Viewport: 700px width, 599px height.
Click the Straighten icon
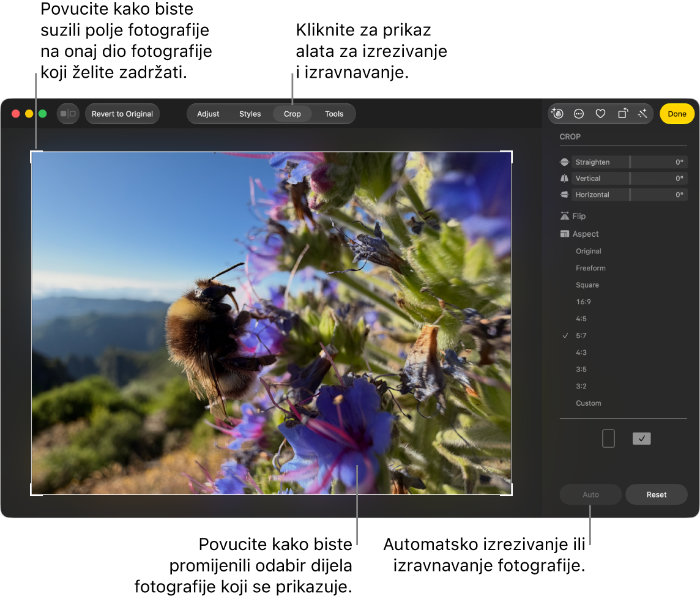[x=564, y=162]
